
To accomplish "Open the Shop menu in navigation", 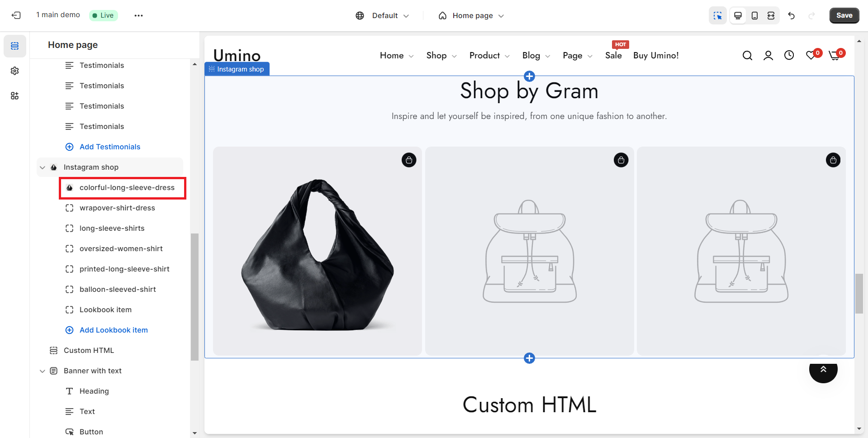I will click(441, 56).
